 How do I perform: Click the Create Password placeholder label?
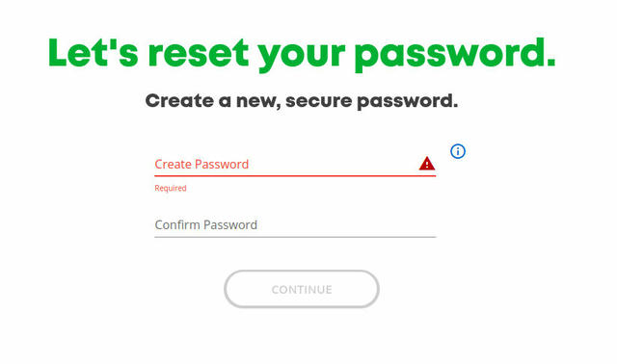(201, 164)
